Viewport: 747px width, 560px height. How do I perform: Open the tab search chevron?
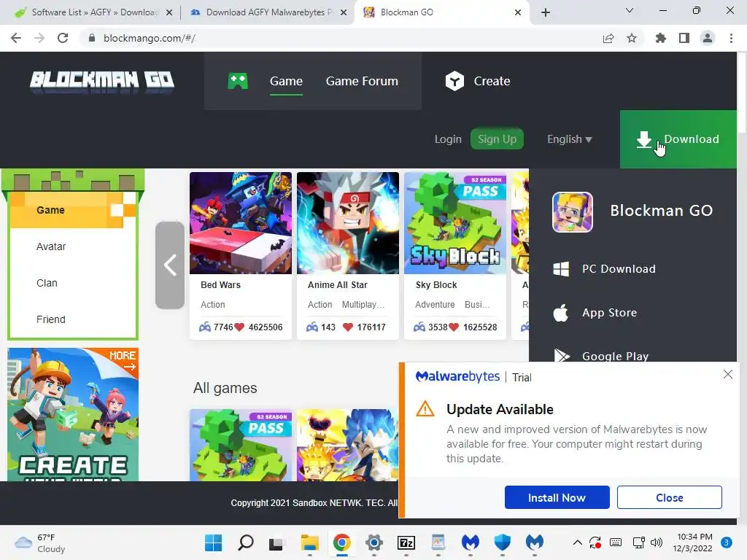click(x=630, y=10)
